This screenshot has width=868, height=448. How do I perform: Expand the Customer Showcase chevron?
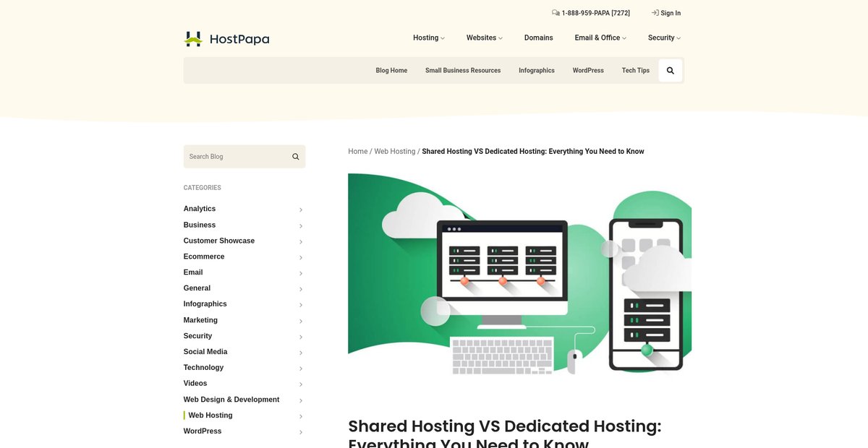[301, 241]
